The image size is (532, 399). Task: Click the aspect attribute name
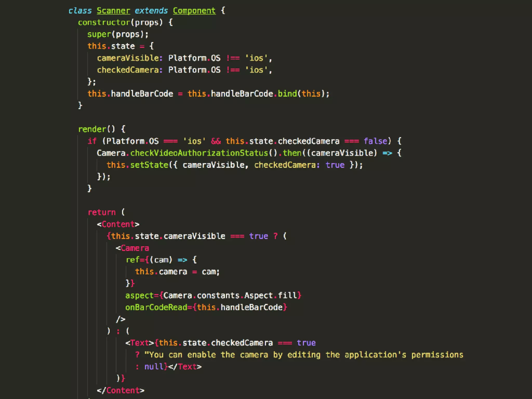coord(139,296)
